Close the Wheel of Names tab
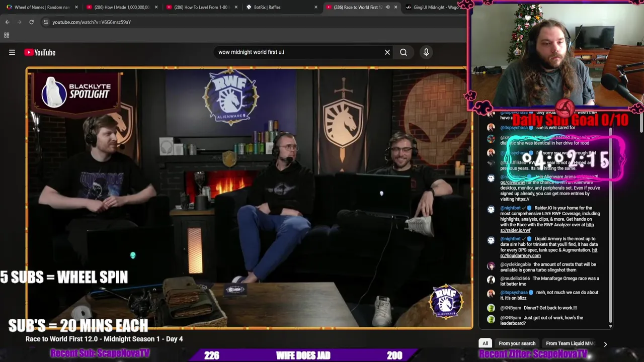This screenshot has width=644, height=362. tap(76, 7)
